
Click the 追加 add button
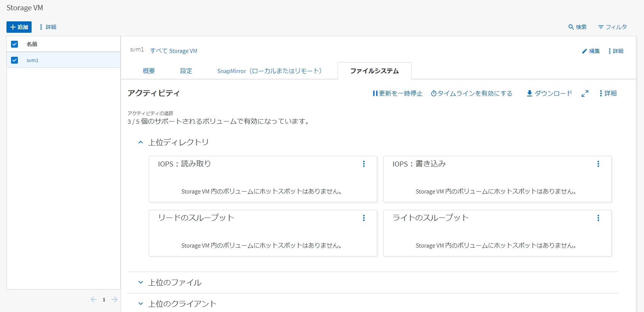tap(19, 27)
